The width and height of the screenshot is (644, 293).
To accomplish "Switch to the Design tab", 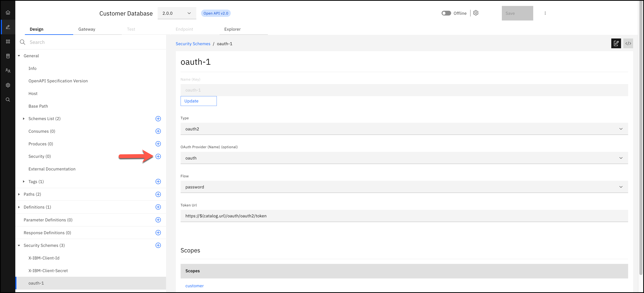I will (49, 29).
